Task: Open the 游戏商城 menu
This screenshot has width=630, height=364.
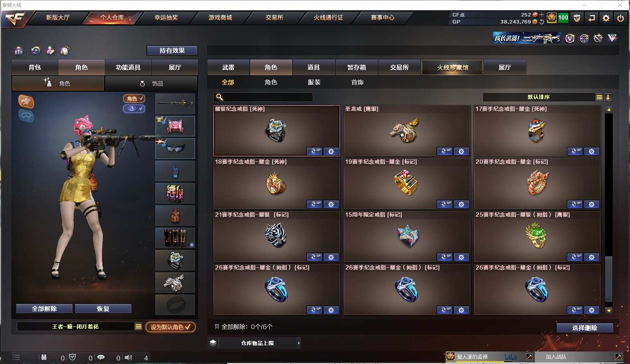Action: pyautogui.click(x=220, y=18)
